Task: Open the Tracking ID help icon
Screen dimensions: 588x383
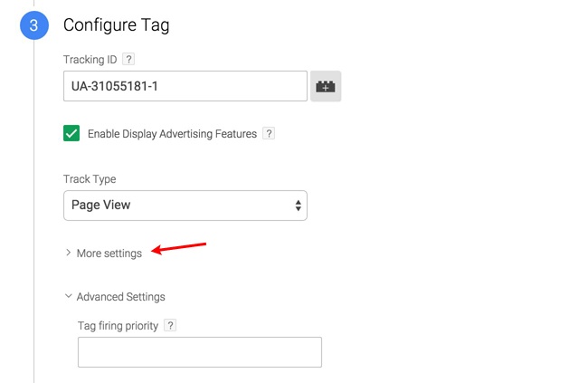Action: pyautogui.click(x=128, y=60)
